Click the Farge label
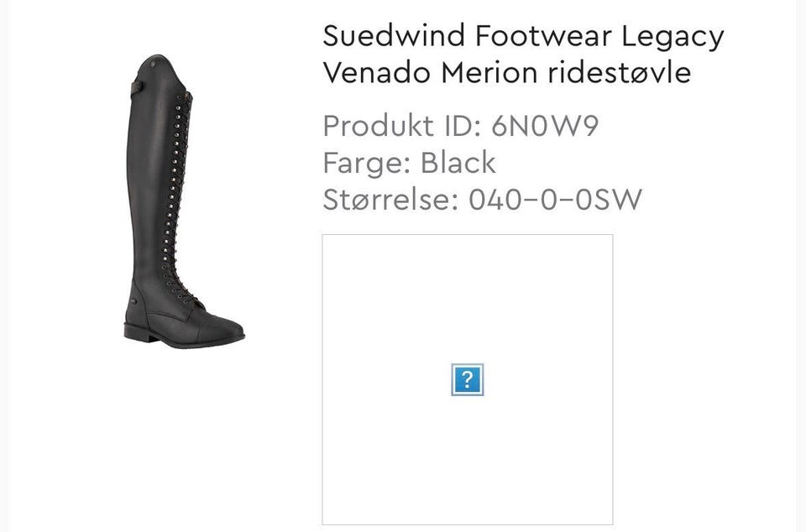806x532 pixels. pyautogui.click(x=367, y=164)
